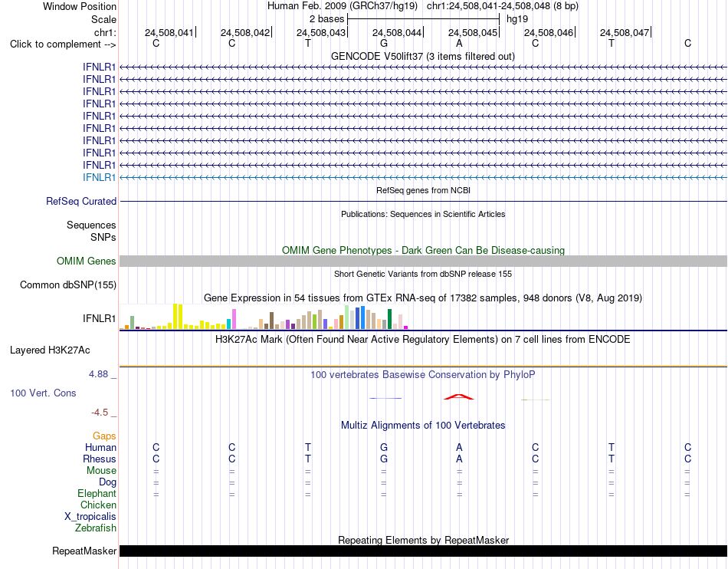This screenshot has width=728, height=569.
Task: Click the Zebrafish species label
Action: (96, 528)
